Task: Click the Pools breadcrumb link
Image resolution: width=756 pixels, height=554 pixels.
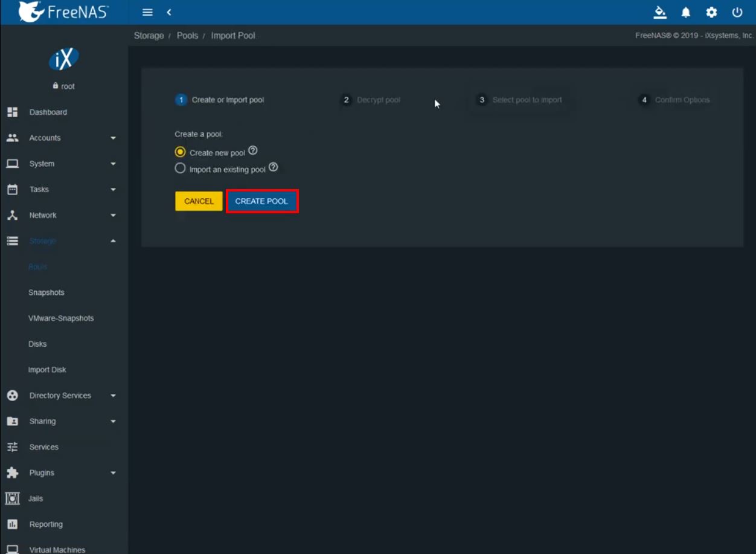Action: coord(187,36)
